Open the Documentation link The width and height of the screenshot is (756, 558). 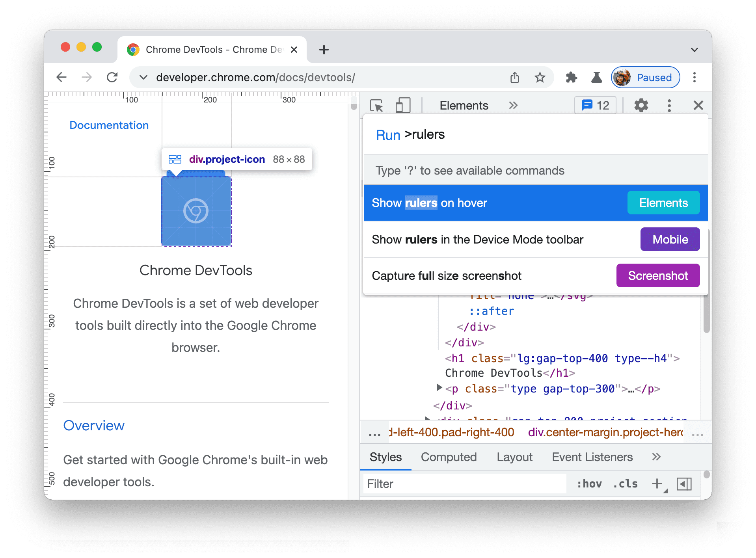(x=109, y=125)
